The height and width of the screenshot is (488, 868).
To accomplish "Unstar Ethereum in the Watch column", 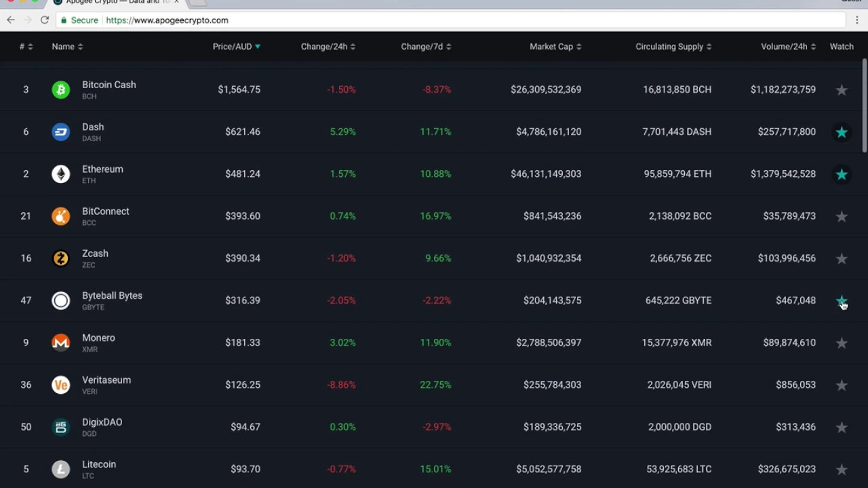I will tap(842, 174).
